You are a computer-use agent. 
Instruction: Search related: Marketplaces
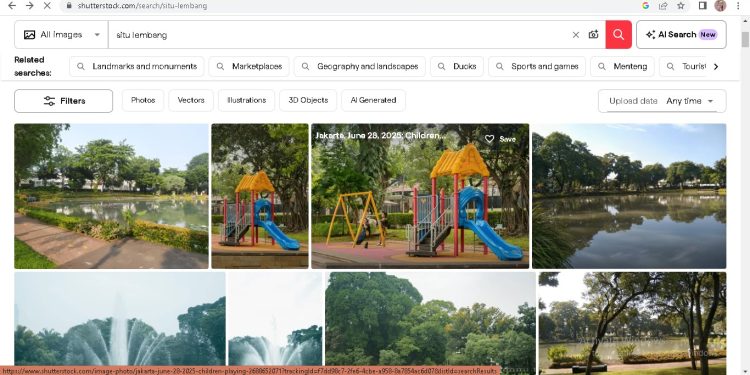click(249, 66)
